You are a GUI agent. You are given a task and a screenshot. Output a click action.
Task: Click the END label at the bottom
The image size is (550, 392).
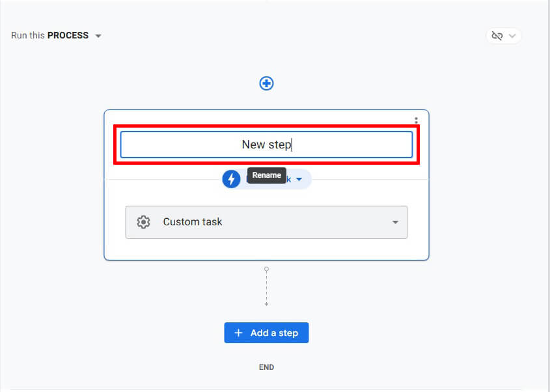(266, 367)
